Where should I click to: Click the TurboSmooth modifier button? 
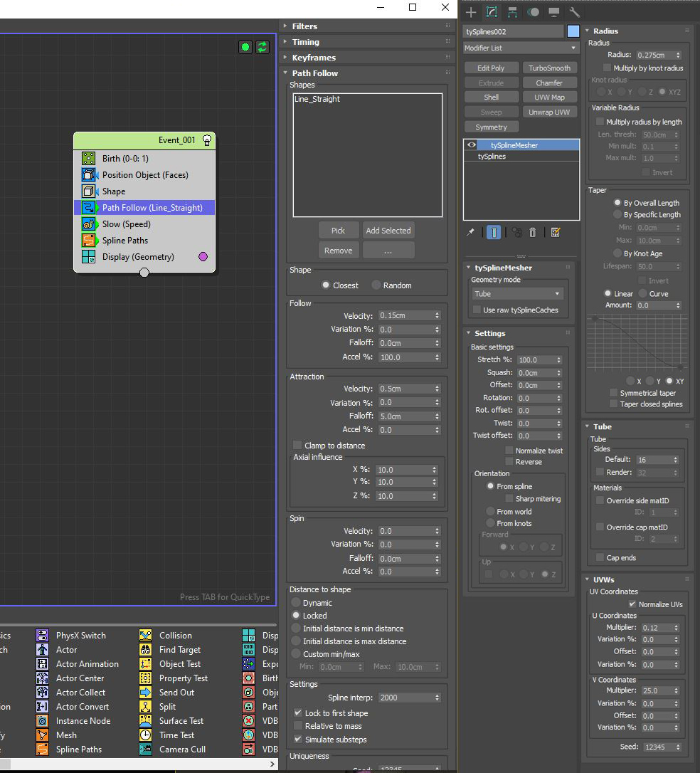549,68
